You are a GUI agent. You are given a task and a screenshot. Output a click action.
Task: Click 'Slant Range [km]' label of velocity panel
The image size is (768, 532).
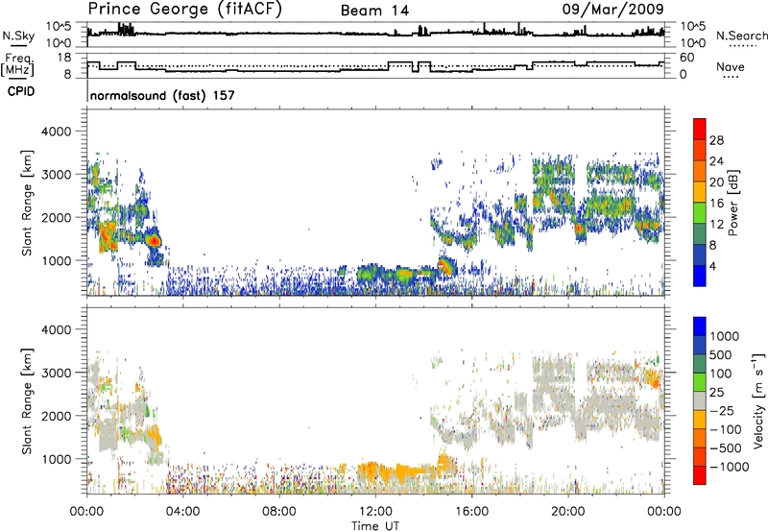[27, 401]
